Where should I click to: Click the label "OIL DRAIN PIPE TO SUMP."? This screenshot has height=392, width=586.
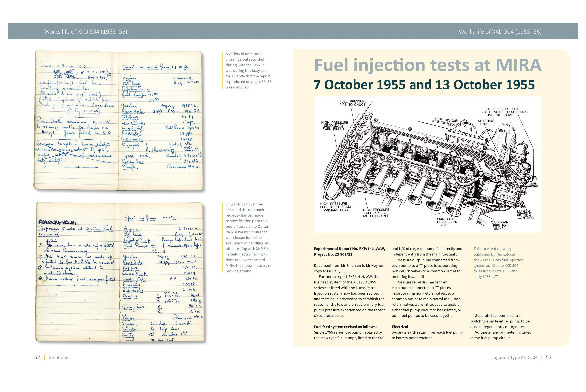pyautogui.click(x=499, y=225)
